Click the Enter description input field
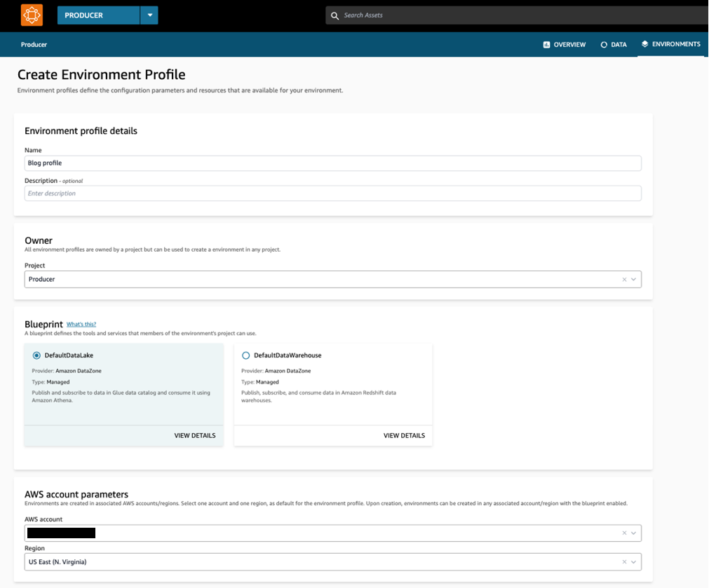This screenshot has height=588, width=709. tap(333, 193)
